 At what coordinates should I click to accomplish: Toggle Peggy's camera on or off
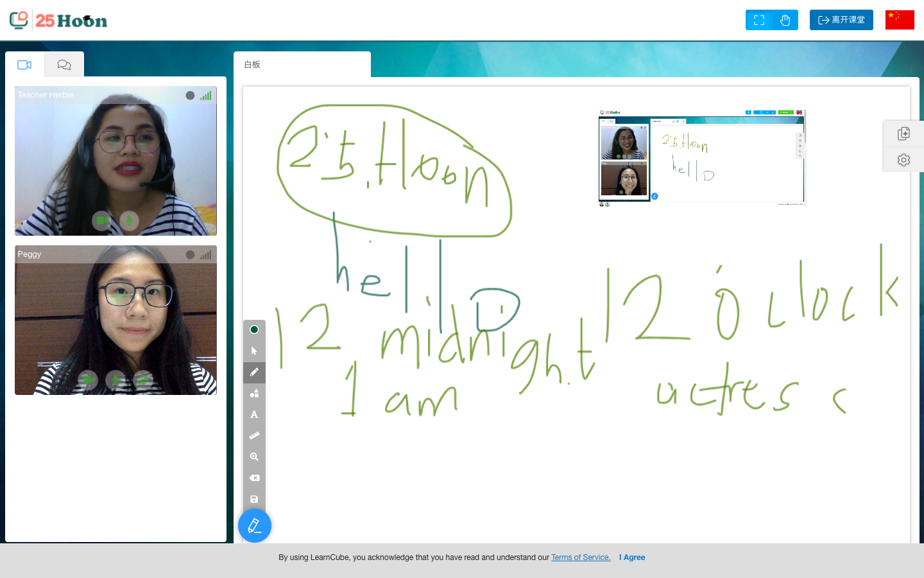[x=88, y=380]
